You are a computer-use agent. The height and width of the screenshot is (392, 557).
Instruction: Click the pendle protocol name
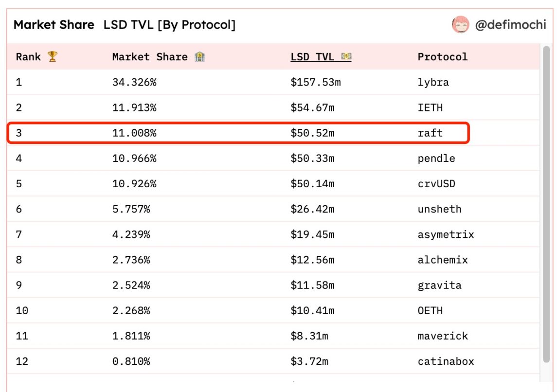click(x=436, y=159)
